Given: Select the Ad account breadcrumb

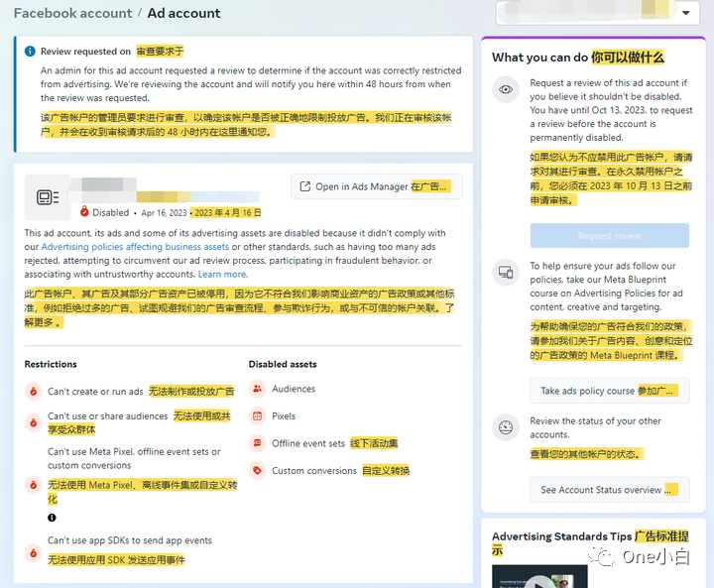Looking at the screenshot, I should pyautogui.click(x=184, y=13).
